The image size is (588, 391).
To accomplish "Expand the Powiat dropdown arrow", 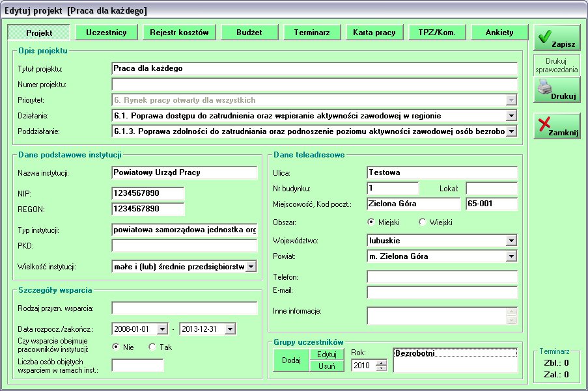I will click(x=511, y=256).
